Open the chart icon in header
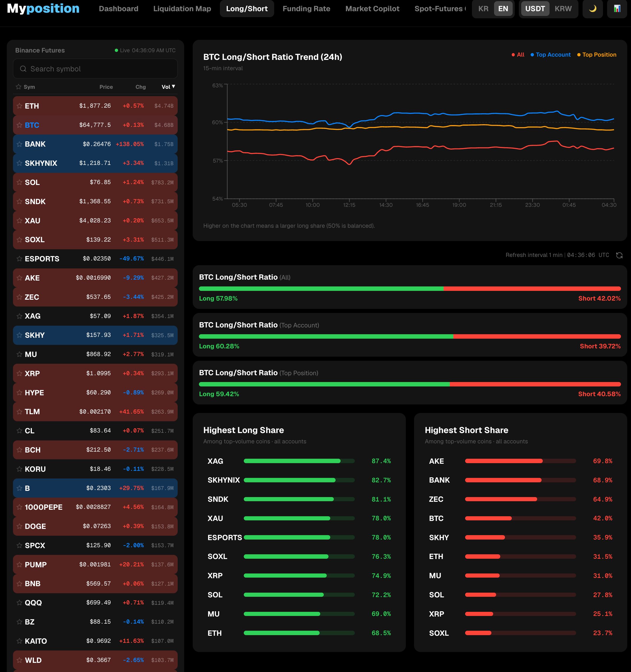The image size is (631, 672). [617, 9]
